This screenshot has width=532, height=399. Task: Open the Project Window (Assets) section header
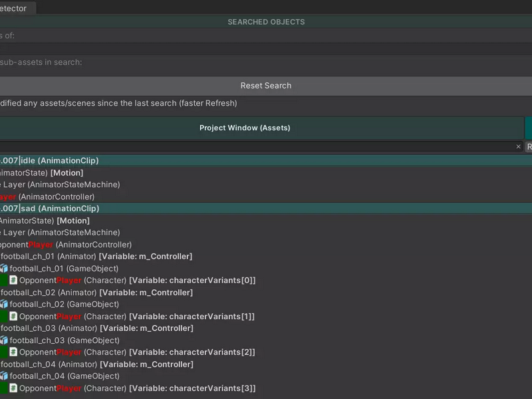click(x=261, y=128)
